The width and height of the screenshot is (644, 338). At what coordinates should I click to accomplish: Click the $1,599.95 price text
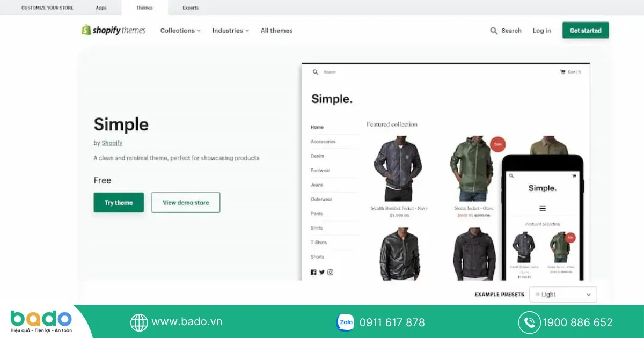point(399,216)
